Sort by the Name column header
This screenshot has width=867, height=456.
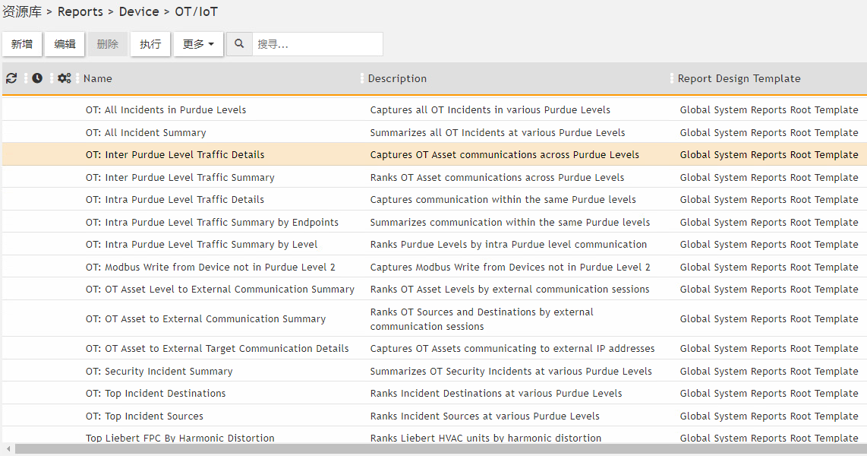[98, 78]
